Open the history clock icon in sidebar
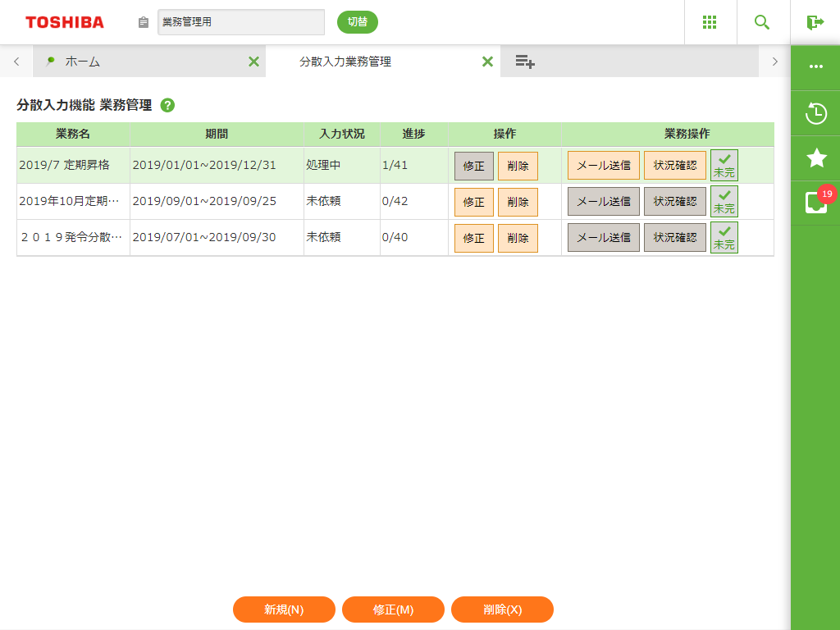 815,113
